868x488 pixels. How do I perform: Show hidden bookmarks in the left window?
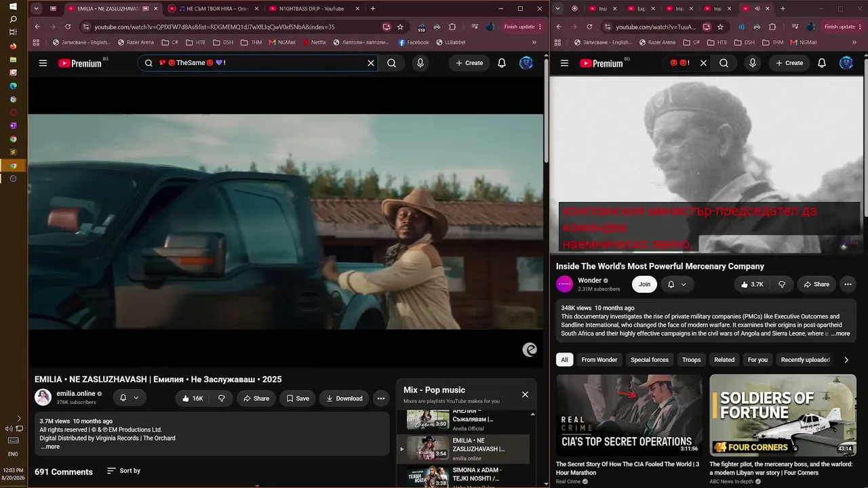pos(534,42)
